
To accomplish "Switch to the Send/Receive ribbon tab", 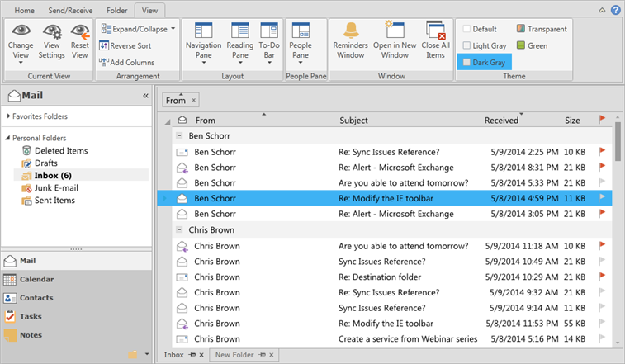I will [69, 10].
